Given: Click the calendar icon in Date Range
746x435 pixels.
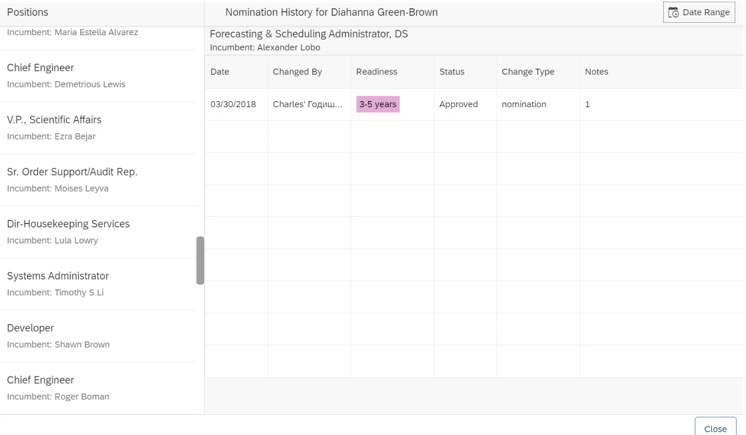Looking at the screenshot, I should tap(674, 13).
